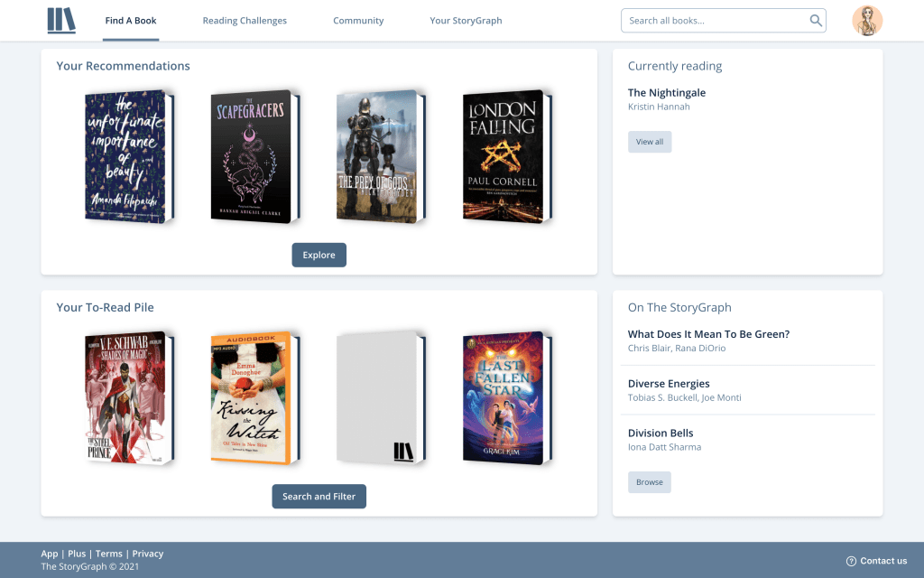Open The Last Fallen Star cover
This screenshot has width=924, height=578.
click(x=504, y=399)
